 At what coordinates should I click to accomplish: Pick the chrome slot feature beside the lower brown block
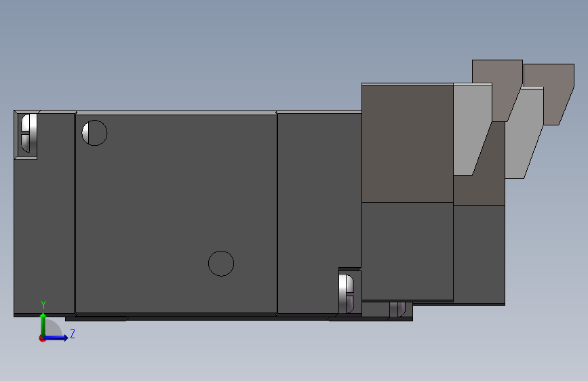347,294
